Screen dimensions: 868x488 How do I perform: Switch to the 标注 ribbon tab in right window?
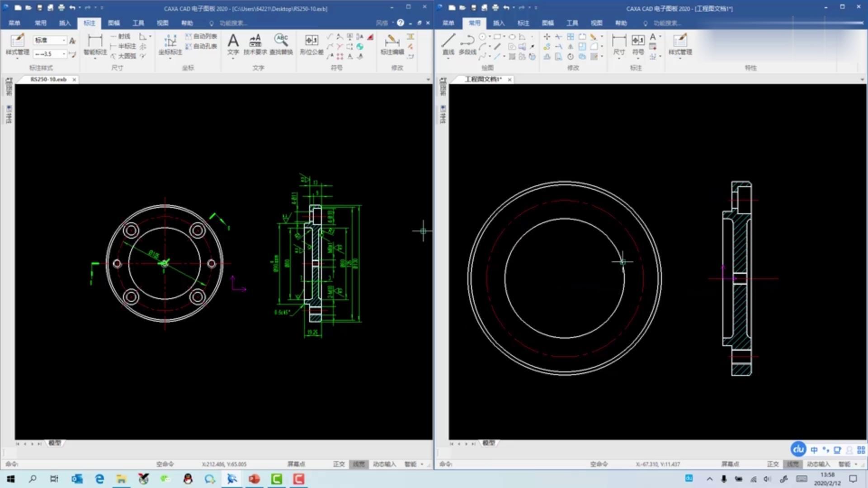click(523, 23)
